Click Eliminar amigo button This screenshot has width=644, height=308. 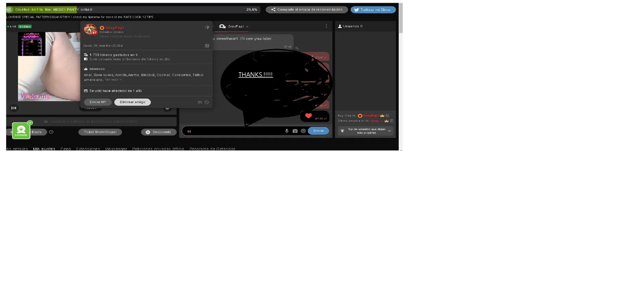[132, 102]
